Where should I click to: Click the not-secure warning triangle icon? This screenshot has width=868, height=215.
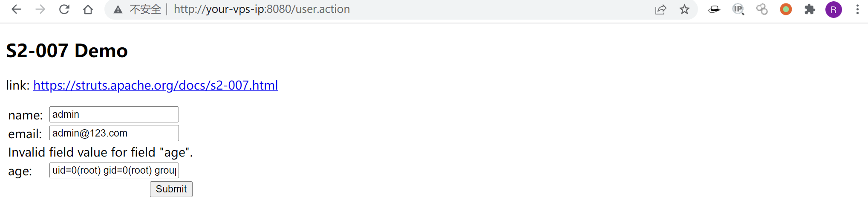118,9
